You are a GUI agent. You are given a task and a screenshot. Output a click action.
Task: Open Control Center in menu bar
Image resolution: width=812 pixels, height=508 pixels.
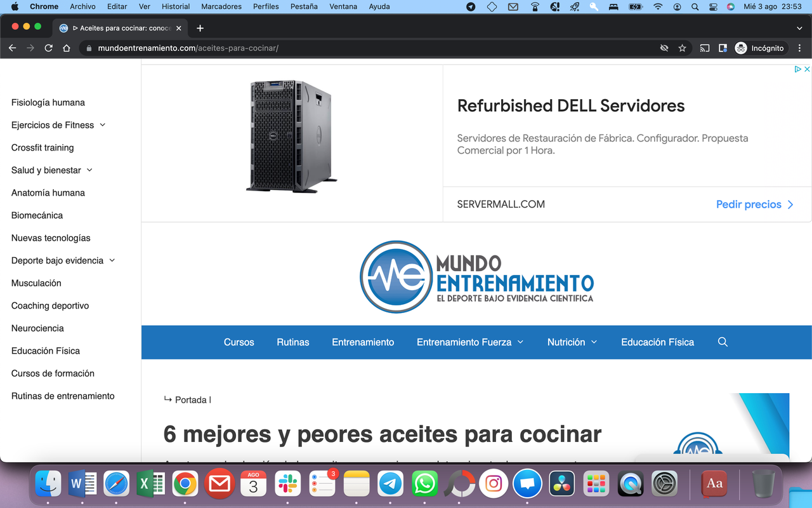(x=713, y=6)
